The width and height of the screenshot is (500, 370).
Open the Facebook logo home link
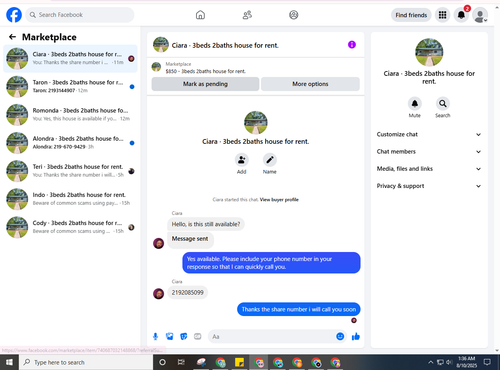14,15
